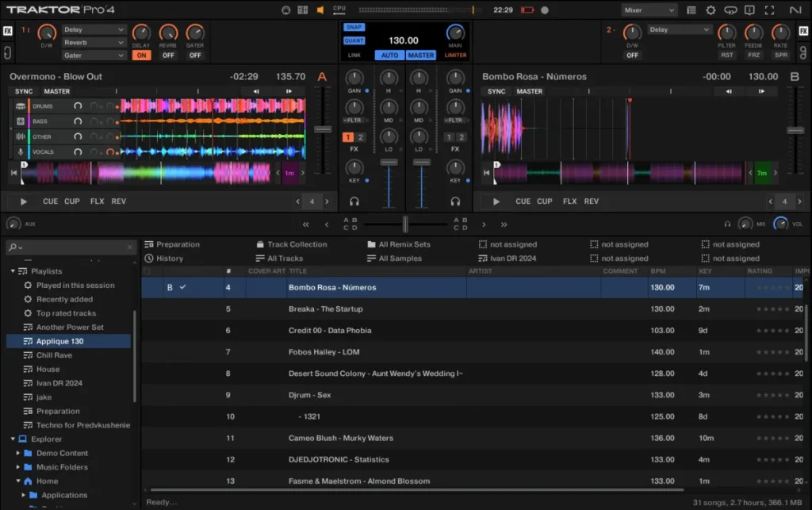Click the CUE button on Deck A
Image resolution: width=812 pixels, height=510 pixels.
coord(50,201)
